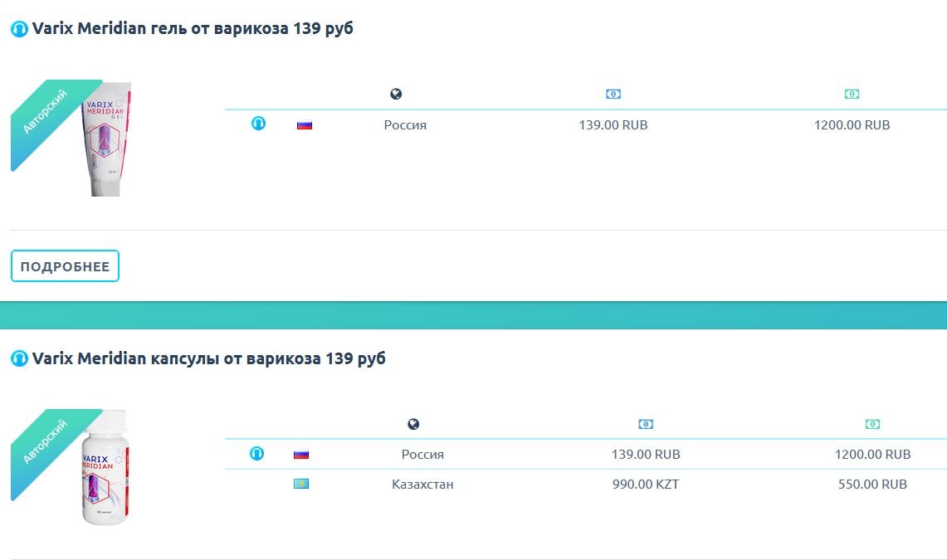This screenshot has height=560, width=947.
Task: Click headset icon in capsules Russia row
Action: click(x=257, y=453)
